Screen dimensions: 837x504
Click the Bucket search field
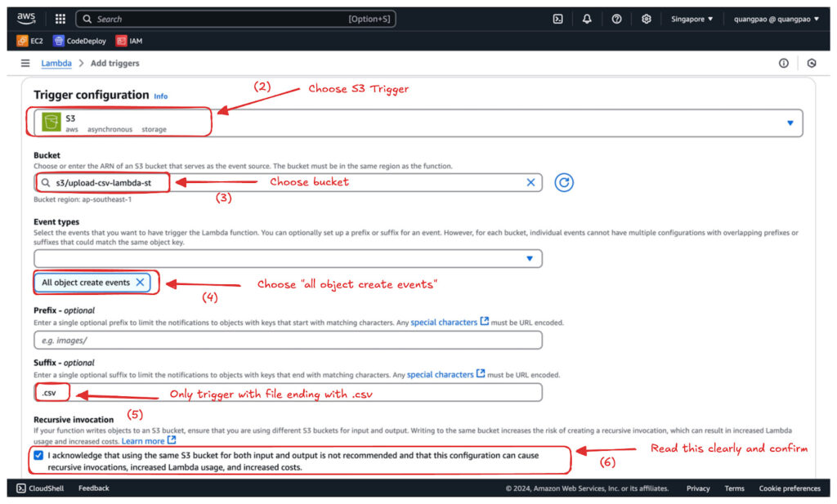288,182
